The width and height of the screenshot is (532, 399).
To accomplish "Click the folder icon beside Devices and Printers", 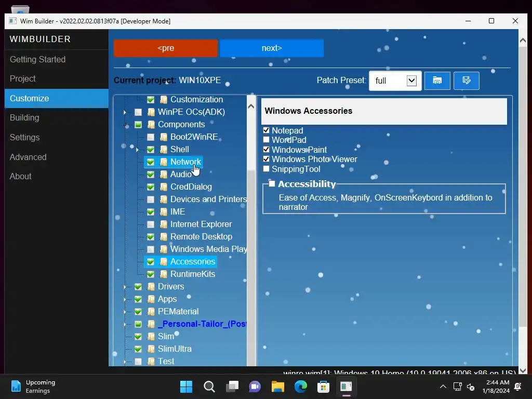I will point(164,199).
